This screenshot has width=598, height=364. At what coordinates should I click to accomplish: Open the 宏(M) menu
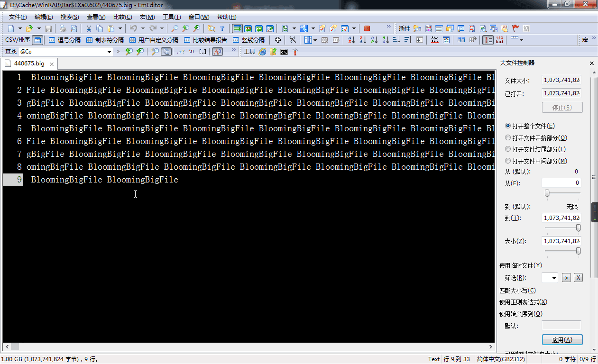pyautogui.click(x=147, y=17)
